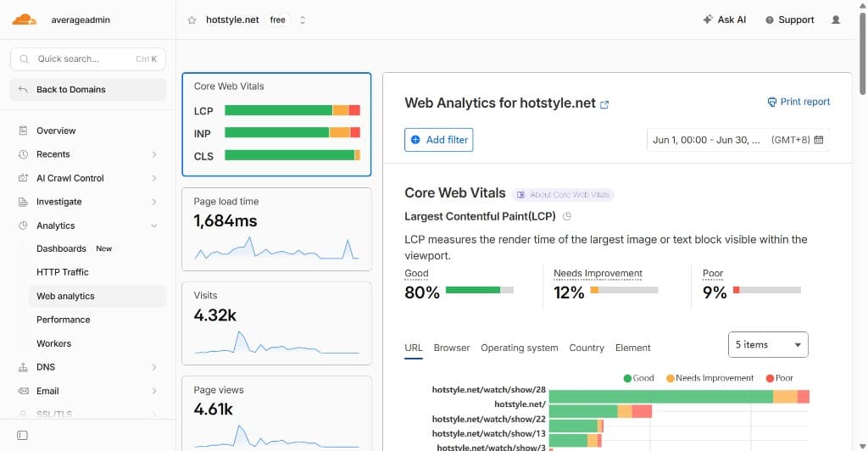The width and height of the screenshot is (868, 451).
Task: Toggle sidebar collapse icon at bottom
Action: pyautogui.click(x=22, y=436)
